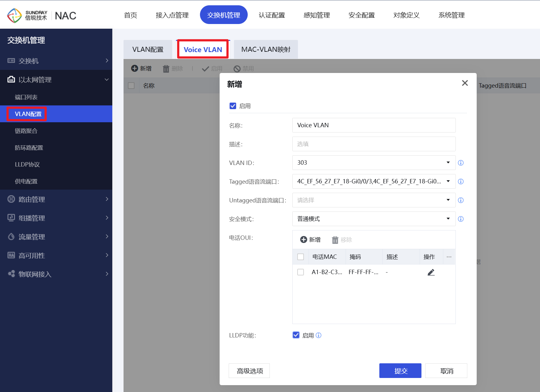Click the 取消 cancel button
540x392 pixels.
click(x=446, y=370)
